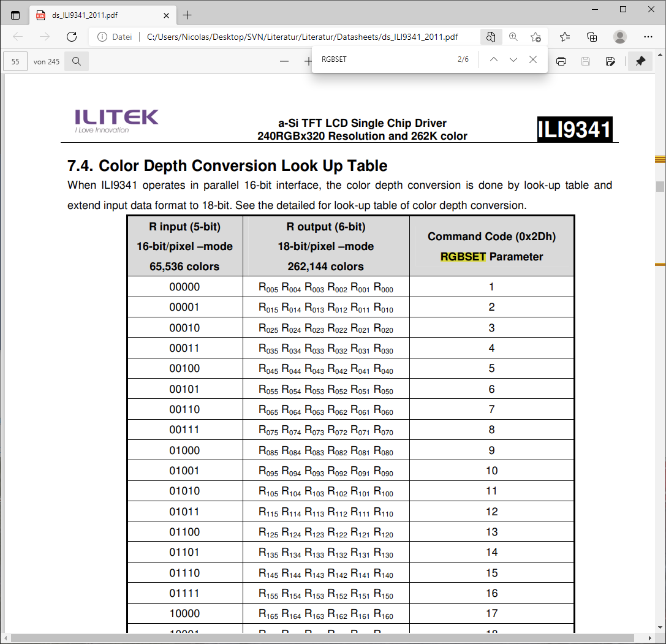This screenshot has height=644, width=666.
Task: Print the PDF document
Action: 561,62
